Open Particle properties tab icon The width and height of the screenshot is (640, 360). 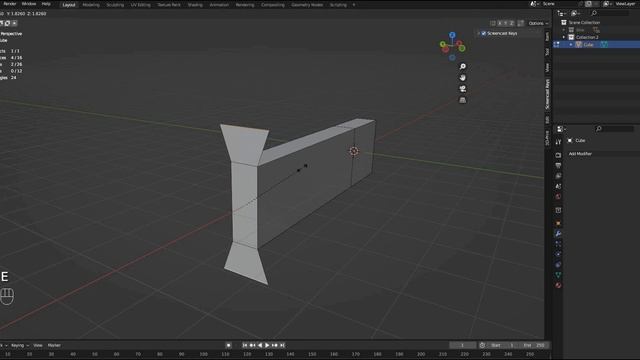[x=558, y=244]
